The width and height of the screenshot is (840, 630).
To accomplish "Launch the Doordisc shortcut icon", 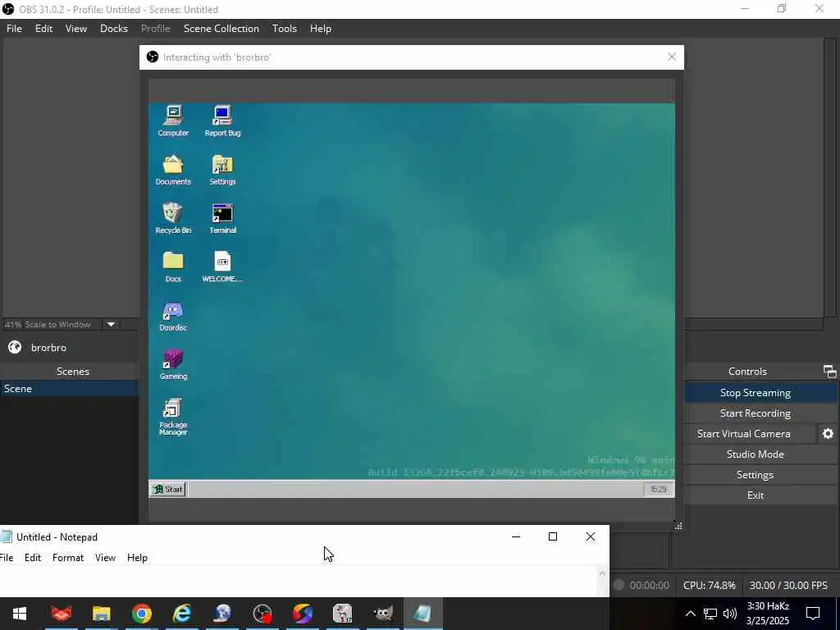I will point(173,316).
